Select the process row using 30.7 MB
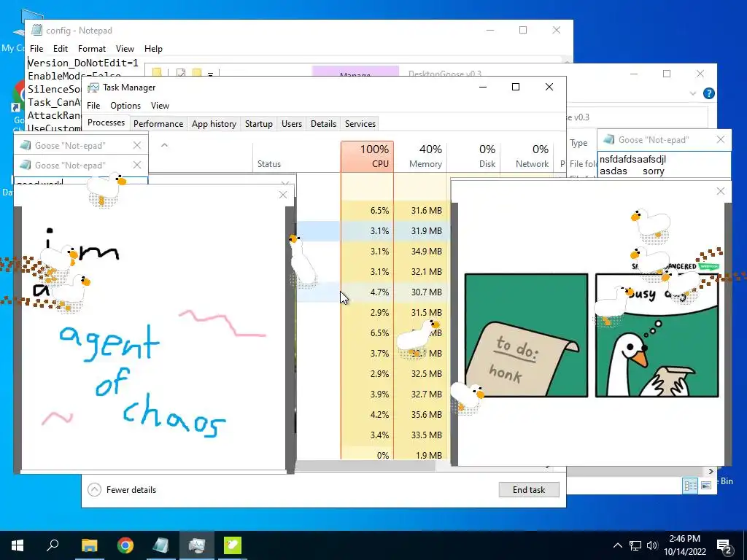The width and height of the screenshot is (747, 560). pyautogui.click(x=373, y=292)
